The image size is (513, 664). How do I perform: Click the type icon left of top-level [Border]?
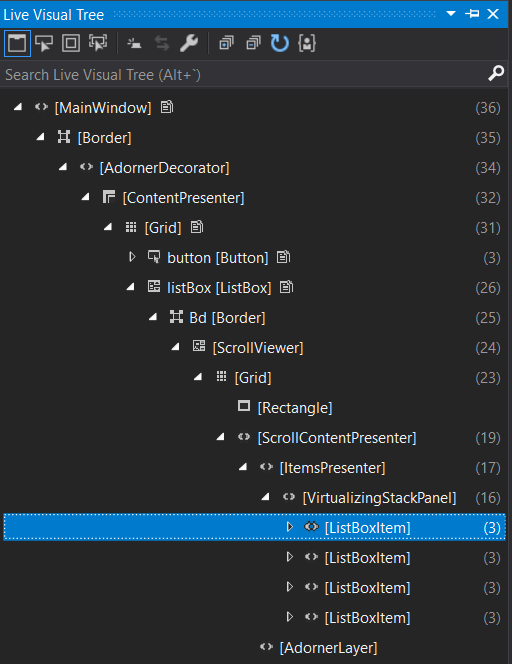point(64,137)
